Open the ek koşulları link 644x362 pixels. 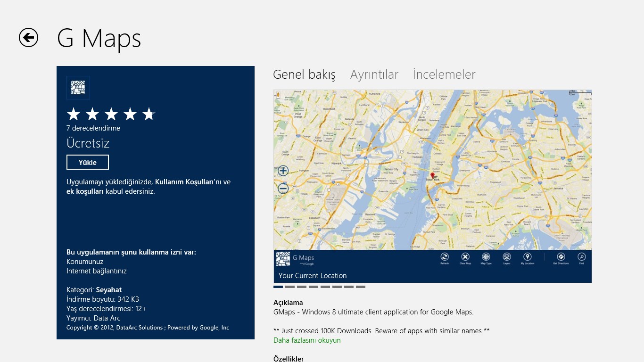coord(85,191)
